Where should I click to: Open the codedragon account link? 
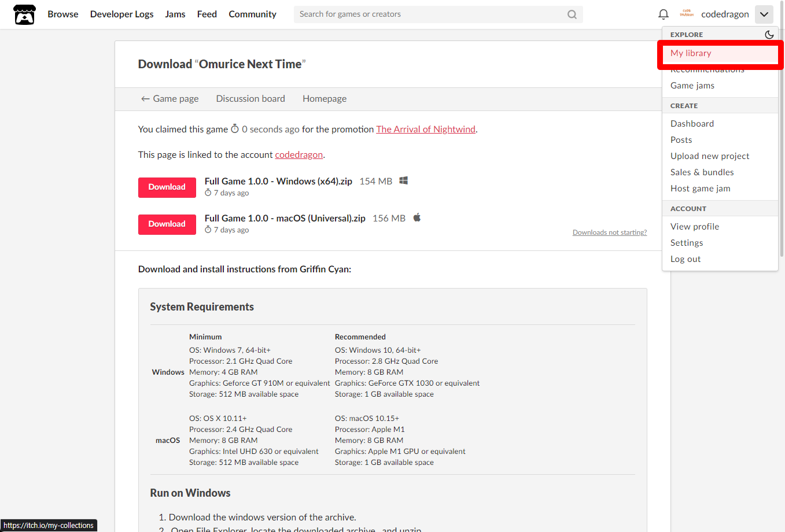(299, 155)
